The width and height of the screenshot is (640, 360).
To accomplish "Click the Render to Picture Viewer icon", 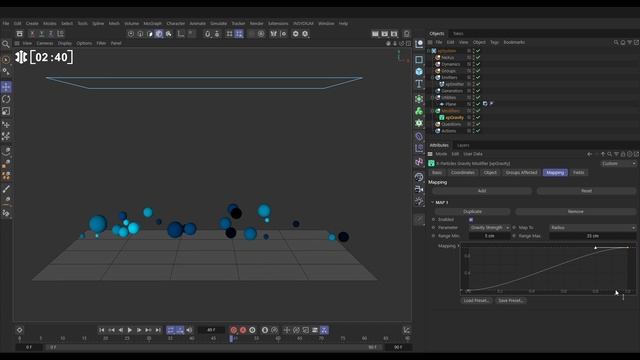I will tap(384, 34).
